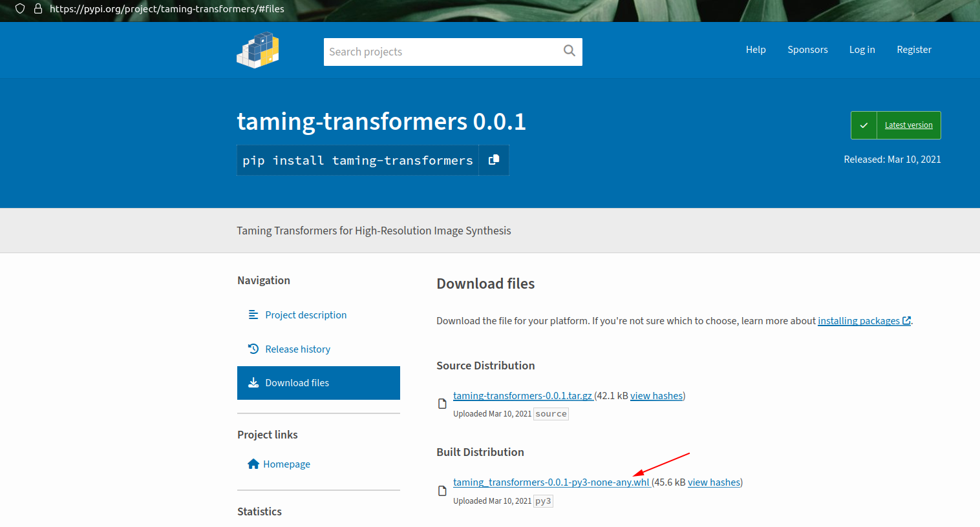The image size is (980, 527).
Task: Open Homepage via the house icon
Action: (x=253, y=464)
